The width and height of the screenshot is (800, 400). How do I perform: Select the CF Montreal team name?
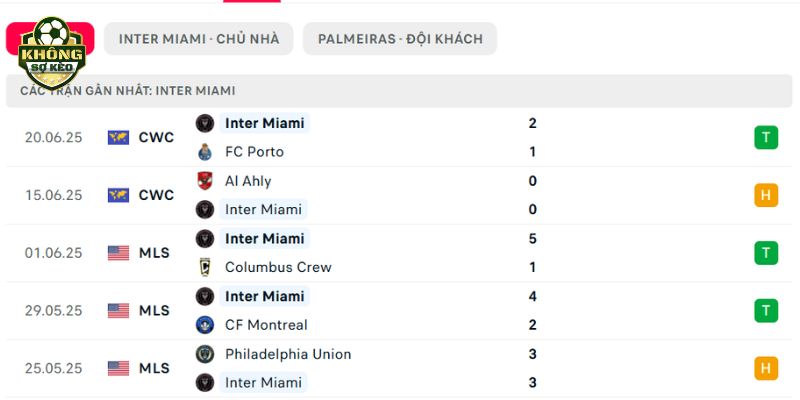click(x=266, y=325)
